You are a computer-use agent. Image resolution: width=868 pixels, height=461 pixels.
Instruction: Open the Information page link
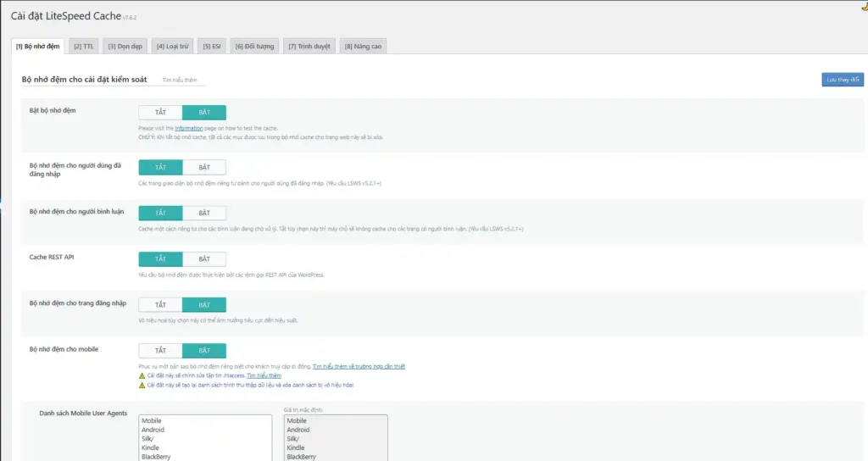tap(189, 129)
